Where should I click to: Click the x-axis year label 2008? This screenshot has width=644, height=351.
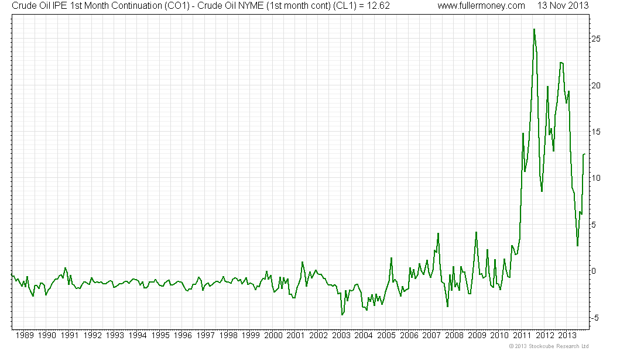[454, 335]
